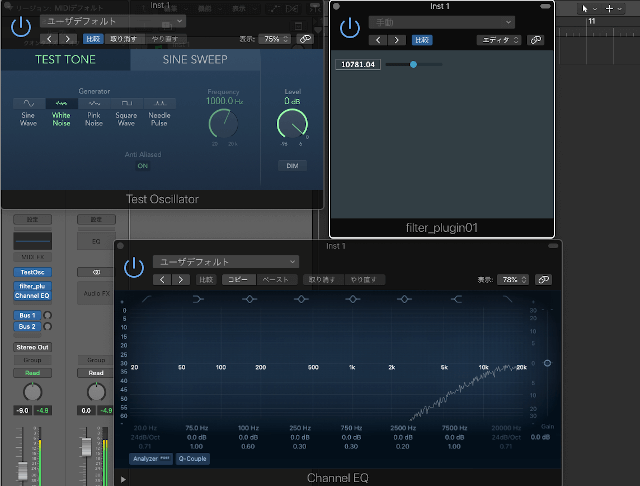Click Bus 1 send level knob
Viewport: 640px width, 486px height.
click(47, 315)
